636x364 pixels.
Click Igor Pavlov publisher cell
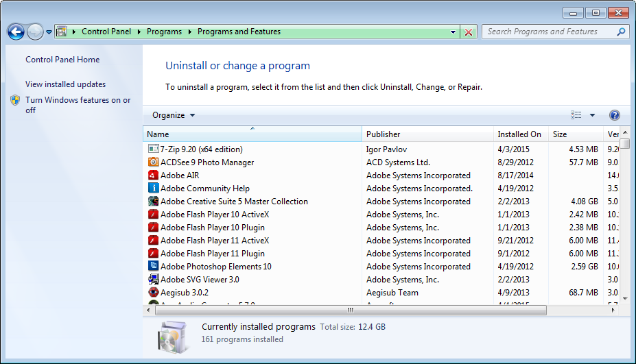386,149
